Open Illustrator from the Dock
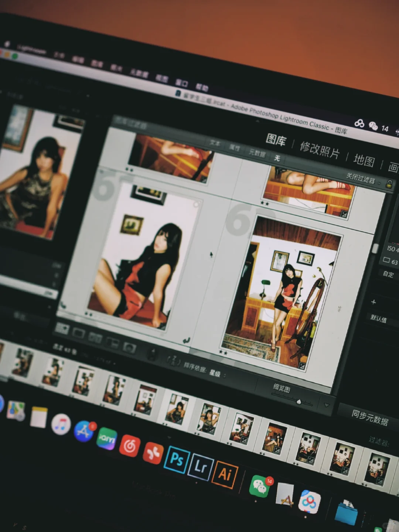This screenshot has height=532, width=399. tap(225, 474)
